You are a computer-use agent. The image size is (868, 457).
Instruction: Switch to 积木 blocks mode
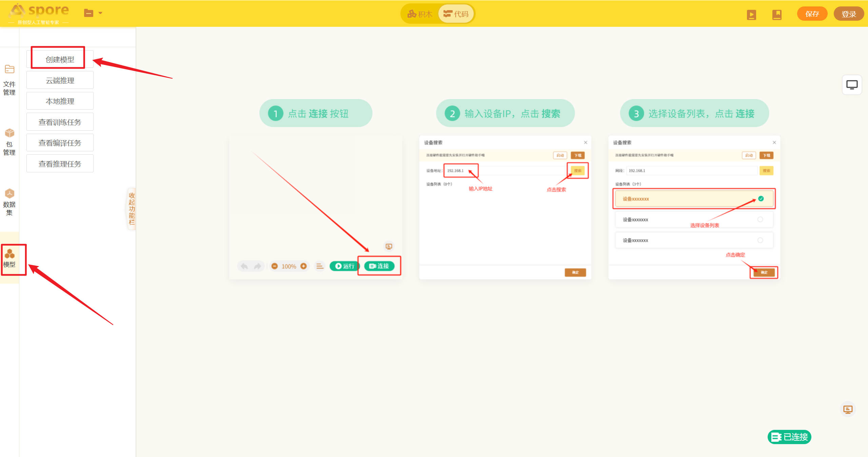420,14
